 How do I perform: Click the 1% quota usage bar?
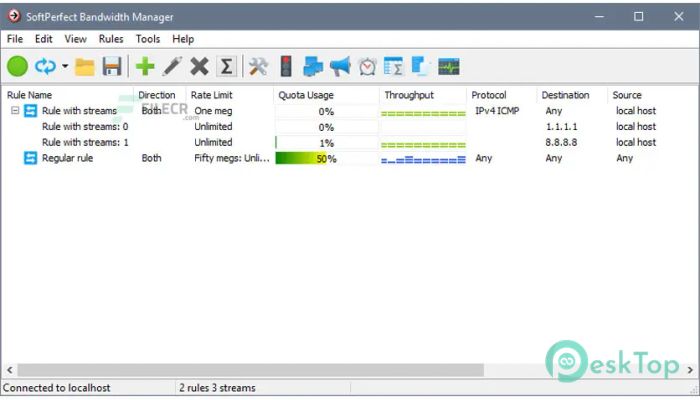point(326,143)
